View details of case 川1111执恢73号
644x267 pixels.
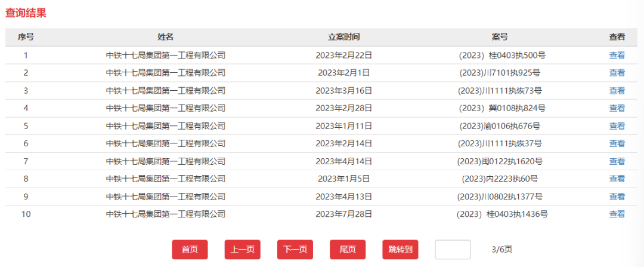point(617,91)
